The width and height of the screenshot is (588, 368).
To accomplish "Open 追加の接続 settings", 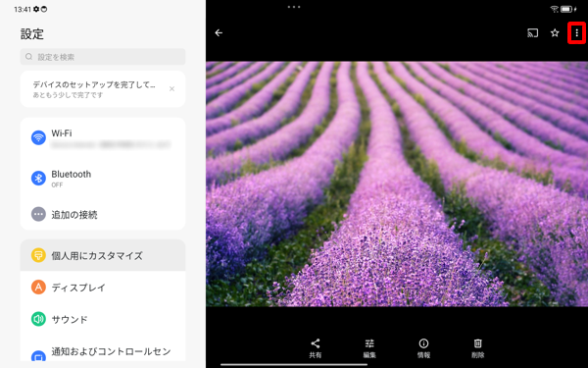I will [x=103, y=214].
